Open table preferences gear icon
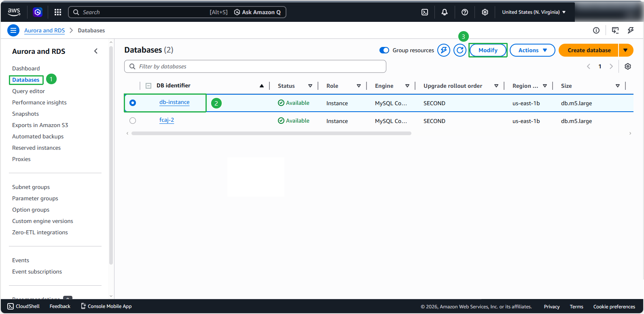The image size is (644, 314). pos(628,66)
